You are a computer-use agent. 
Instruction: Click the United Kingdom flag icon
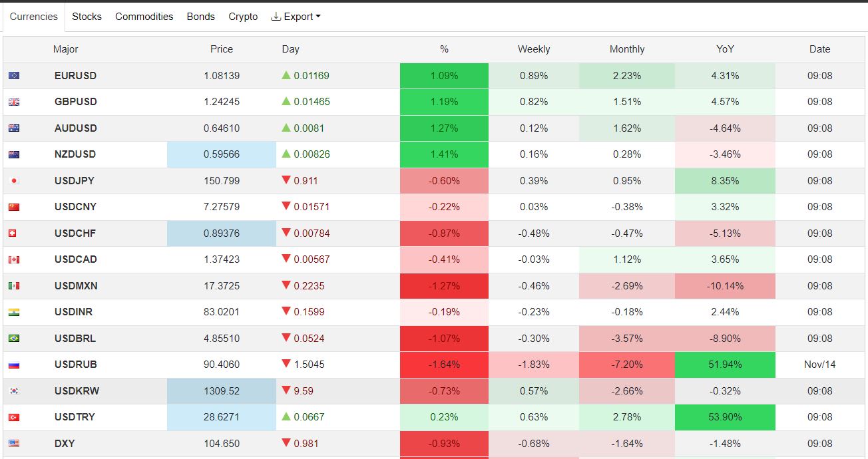[x=14, y=102]
